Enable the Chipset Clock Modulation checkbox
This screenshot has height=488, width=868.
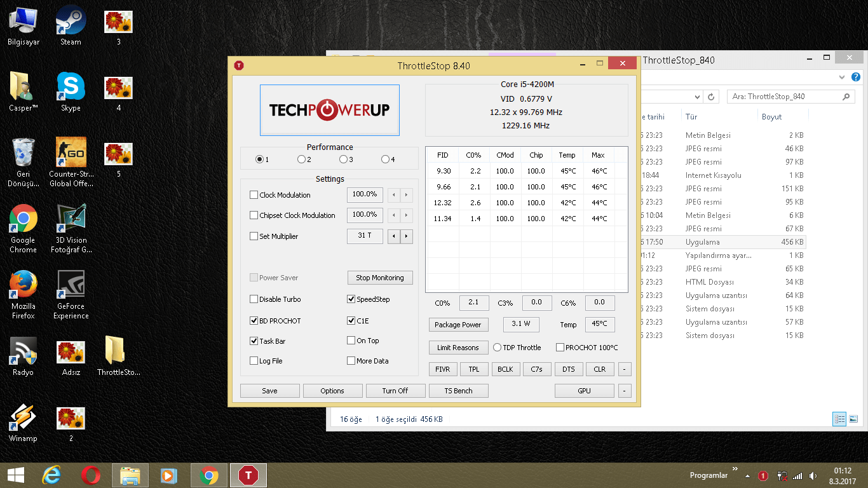pos(254,215)
